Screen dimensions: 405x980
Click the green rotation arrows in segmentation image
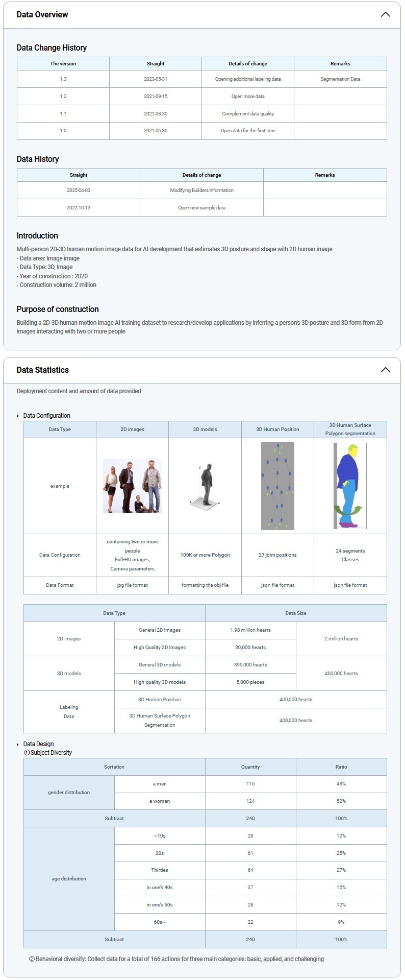tap(348, 510)
